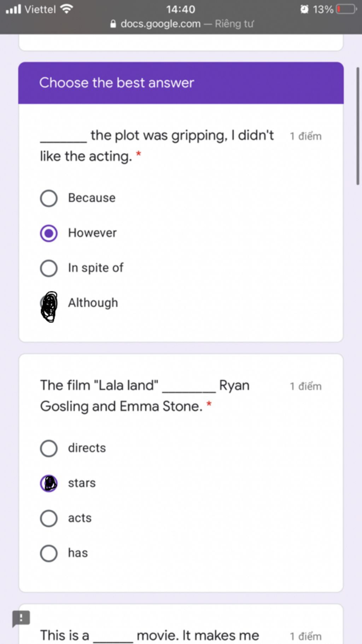362x644 pixels.
Task: Click the 'Although' answer label text
Action: 93,303
